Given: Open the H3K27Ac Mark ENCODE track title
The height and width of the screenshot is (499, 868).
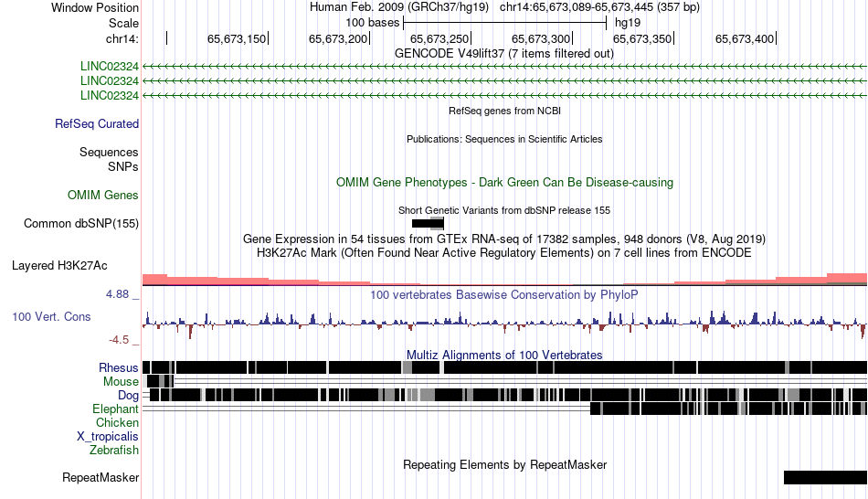Looking at the screenshot, I should (504, 253).
